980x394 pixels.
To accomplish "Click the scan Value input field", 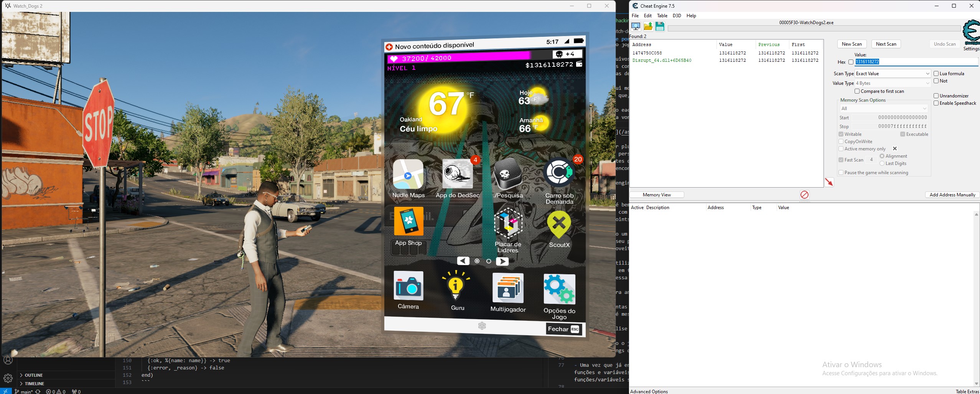I will coord(916,62).
